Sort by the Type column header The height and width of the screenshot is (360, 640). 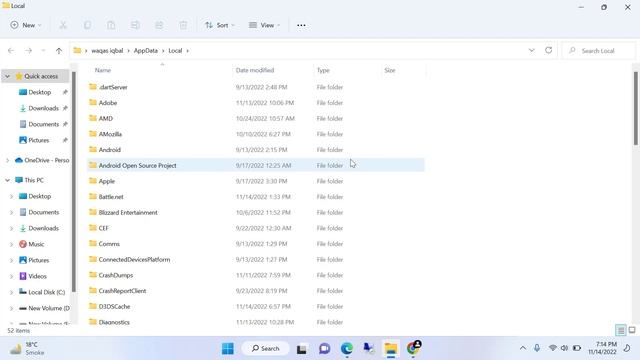[x=323, y=70]
